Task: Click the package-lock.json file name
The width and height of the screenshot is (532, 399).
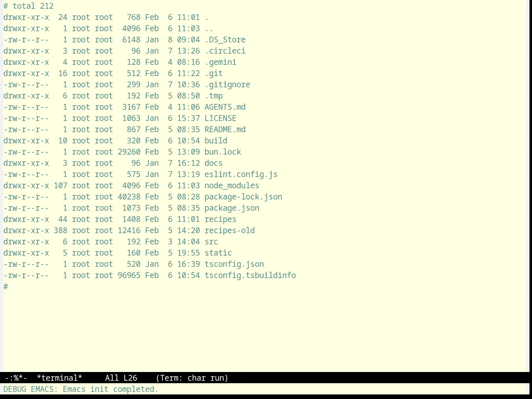Action: click(243, 197)
